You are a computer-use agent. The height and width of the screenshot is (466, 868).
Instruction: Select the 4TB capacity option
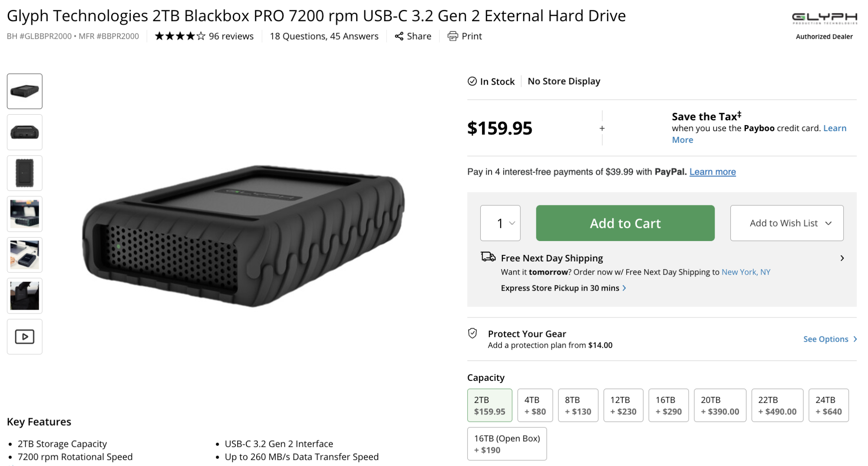[535, 405]
